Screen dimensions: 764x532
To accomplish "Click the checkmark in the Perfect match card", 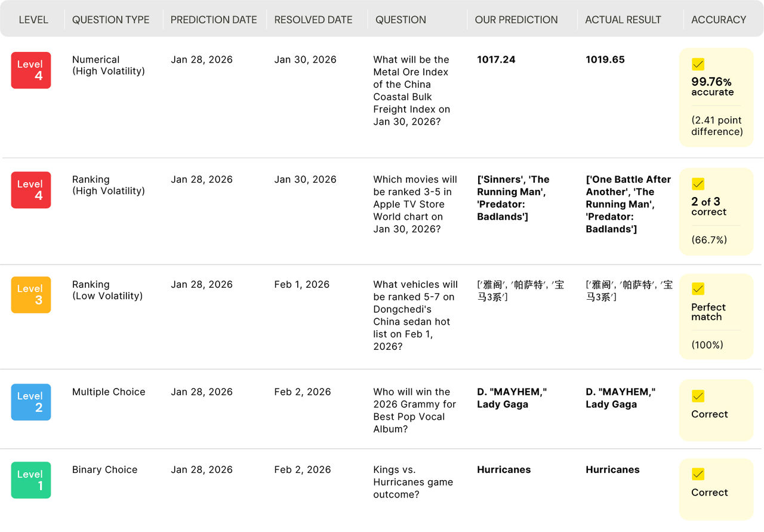I will (x=698, y=289).
